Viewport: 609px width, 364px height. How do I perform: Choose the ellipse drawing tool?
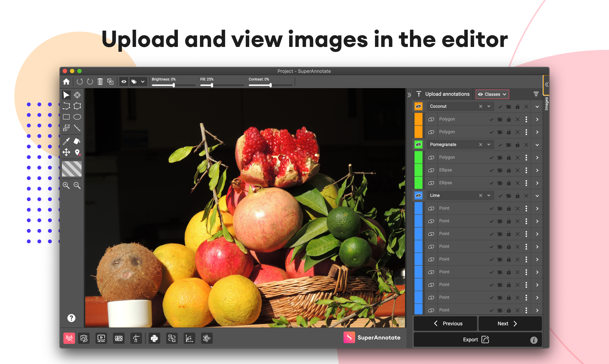(x=77, y=117)
